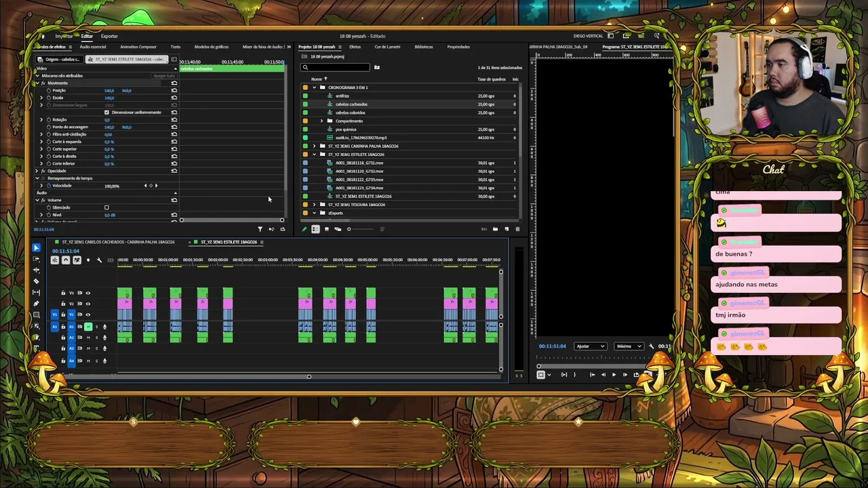The image size is (868, 488).
Task: Open timeline display settings wrench
Action: coord(99,260)
